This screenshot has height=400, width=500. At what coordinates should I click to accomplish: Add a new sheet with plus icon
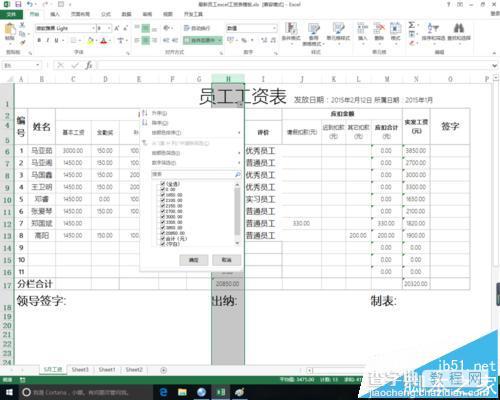163,370
